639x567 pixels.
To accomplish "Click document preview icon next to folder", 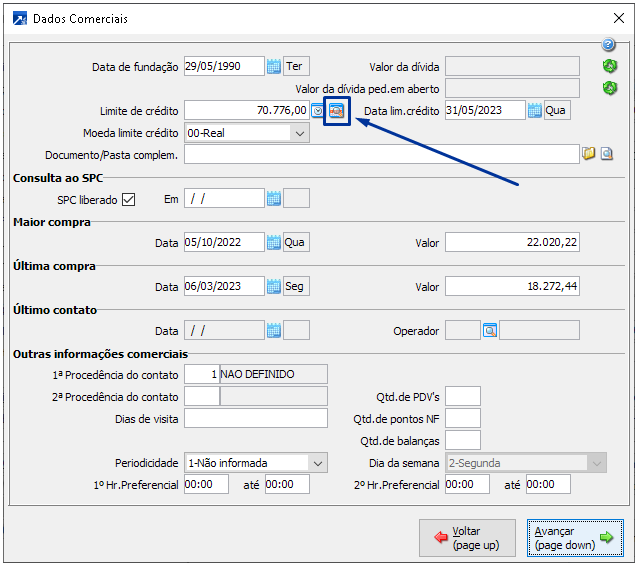I will coord(607,155).
